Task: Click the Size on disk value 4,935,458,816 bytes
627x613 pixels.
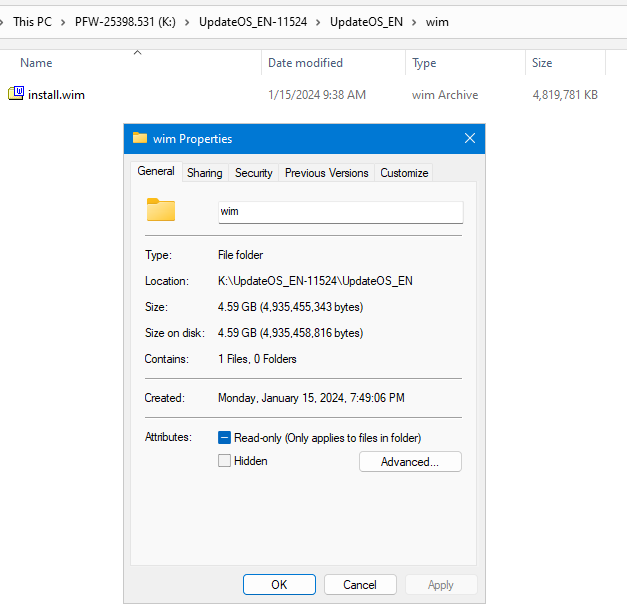Action: tap(290, 333)
